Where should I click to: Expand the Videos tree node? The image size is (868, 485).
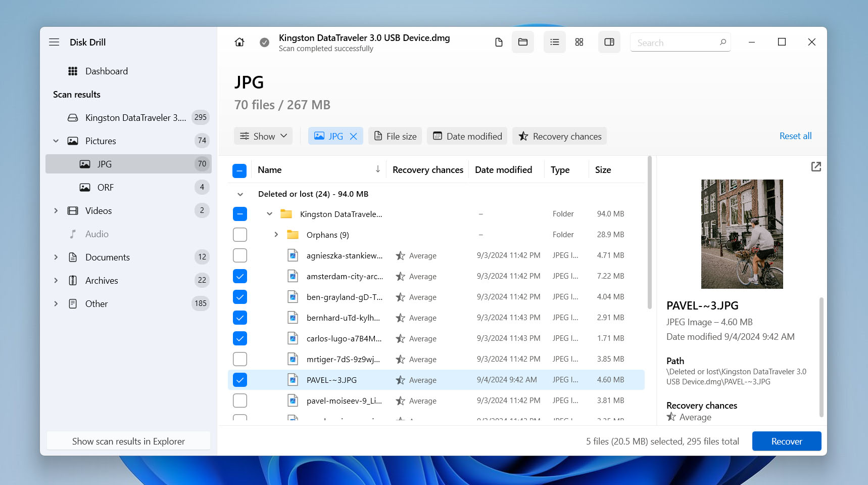tap(56, 211)
